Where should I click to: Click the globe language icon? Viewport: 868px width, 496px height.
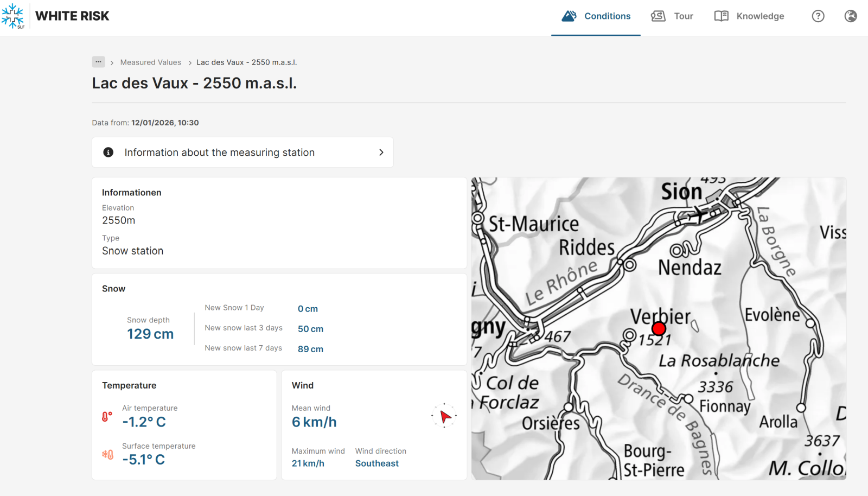850,16
